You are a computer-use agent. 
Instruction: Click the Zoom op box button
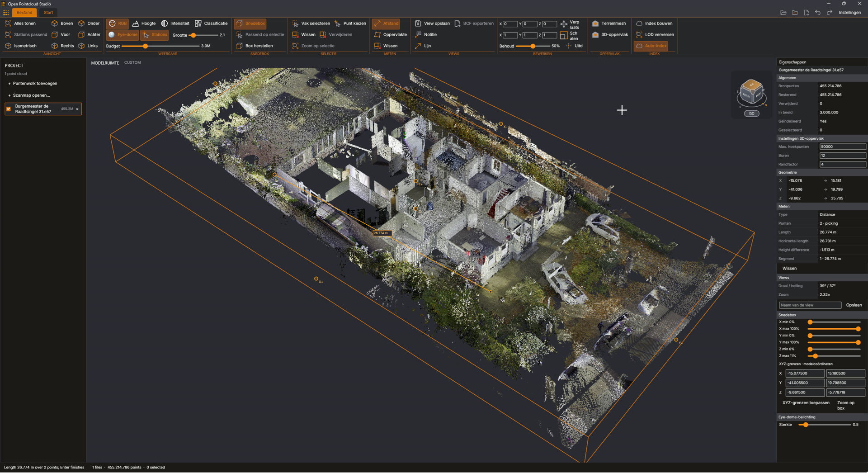coord(845,406)
